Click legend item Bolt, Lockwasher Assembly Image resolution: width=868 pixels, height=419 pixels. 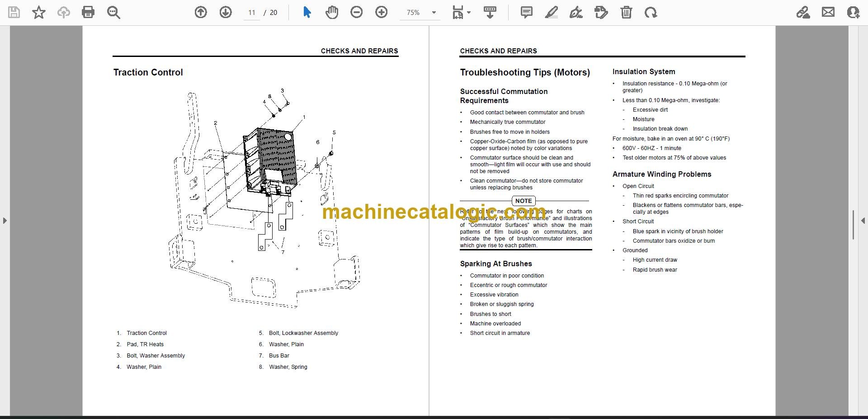(303, 333)
